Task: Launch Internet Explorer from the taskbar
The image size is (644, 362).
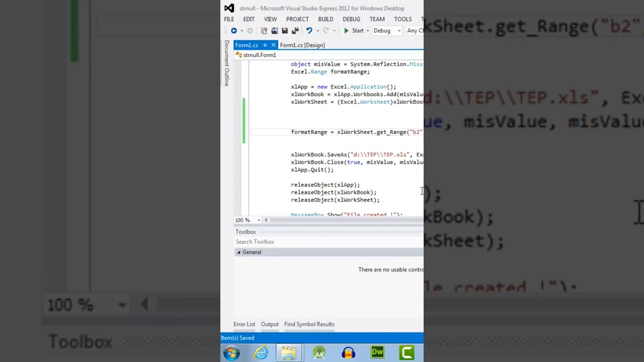Action: [261, 353]
